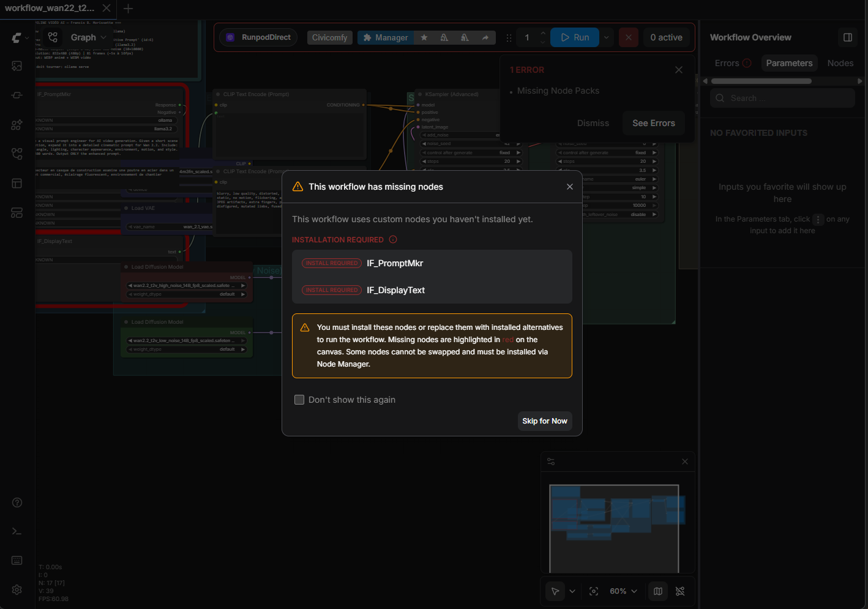Click the share arrow icon in the toolbar

click(485, 37)
